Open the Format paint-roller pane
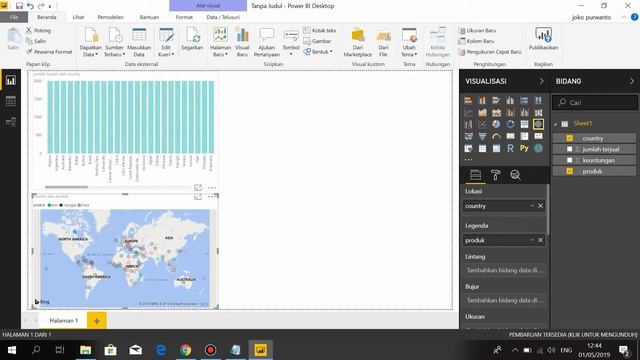Viewport: 640px width, 360px height. (496, 175)
